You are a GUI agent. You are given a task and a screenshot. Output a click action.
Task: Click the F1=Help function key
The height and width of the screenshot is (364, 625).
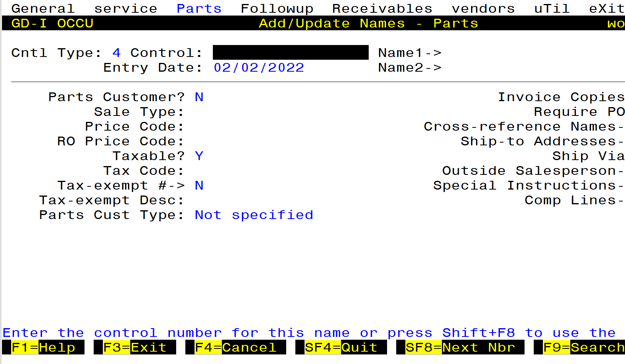[x=43, y=347]
